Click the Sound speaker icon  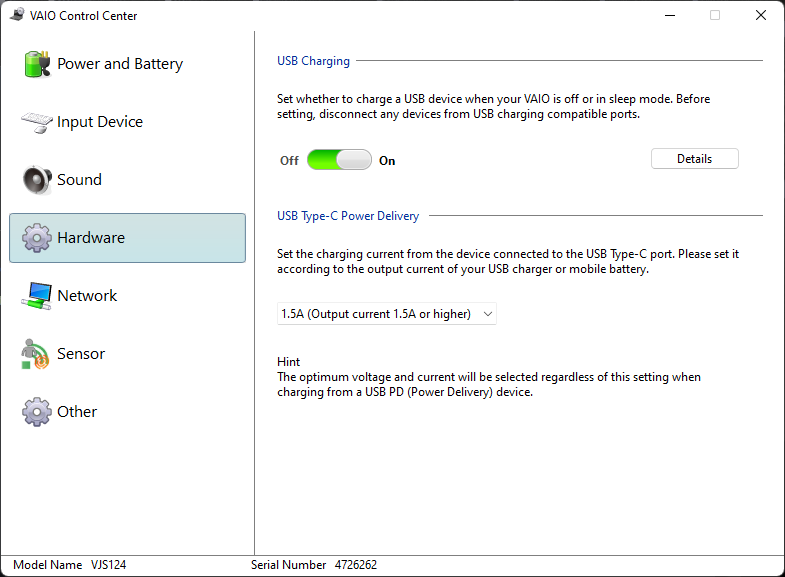pos(36,180)
